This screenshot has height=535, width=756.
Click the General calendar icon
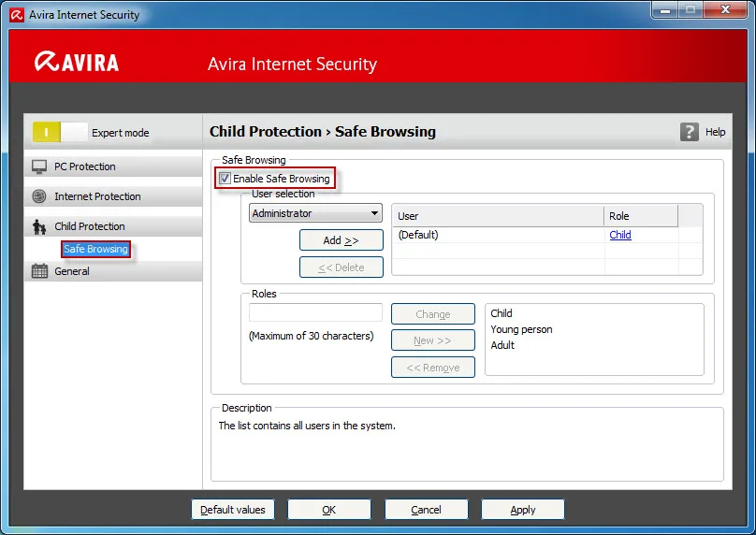(x=39, y=271)
